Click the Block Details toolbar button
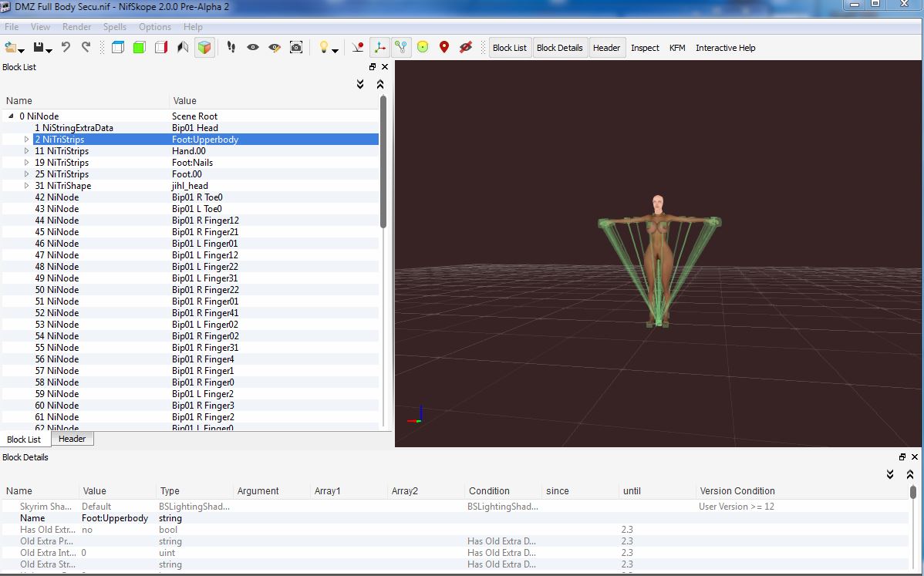The image size is (924, 576). (559, 48)
